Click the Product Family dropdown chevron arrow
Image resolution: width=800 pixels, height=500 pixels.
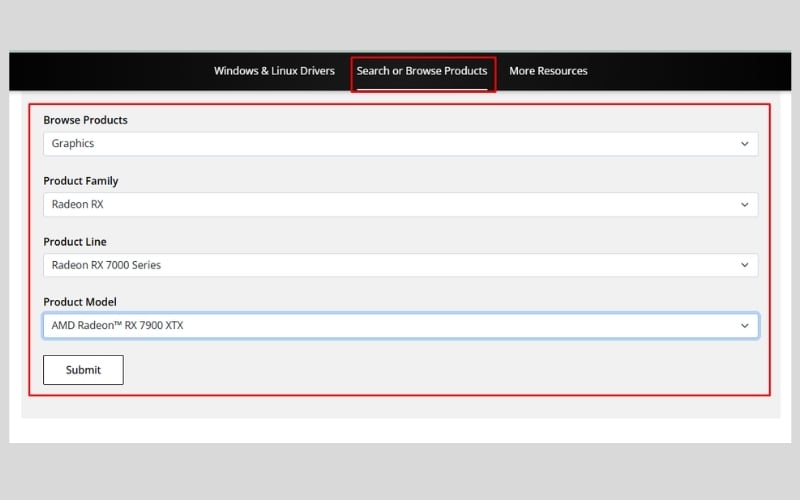click(744, 205)
